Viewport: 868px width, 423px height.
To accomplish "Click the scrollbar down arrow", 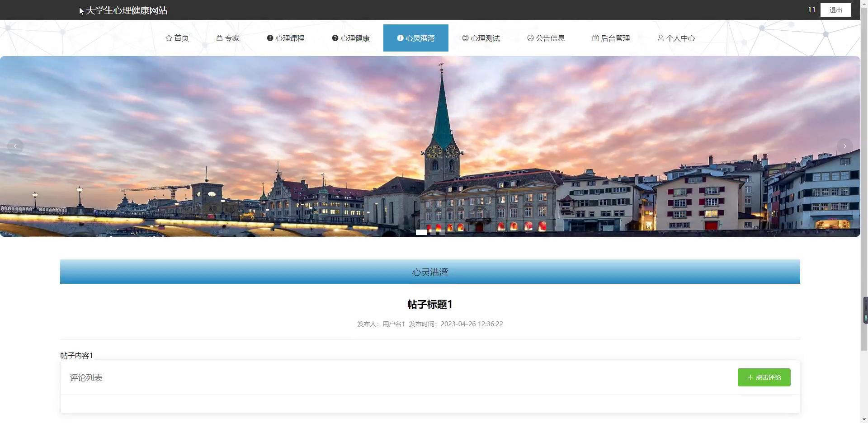I will [864, 419].
